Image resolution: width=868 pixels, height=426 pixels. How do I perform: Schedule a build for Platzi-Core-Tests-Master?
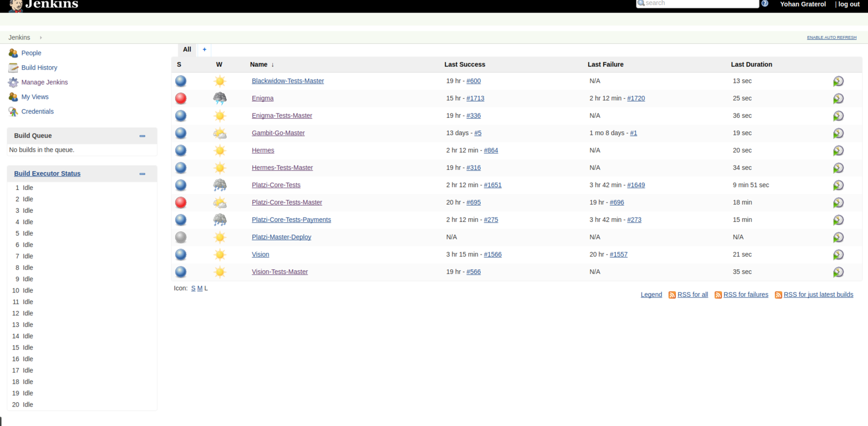click(838, 203)
